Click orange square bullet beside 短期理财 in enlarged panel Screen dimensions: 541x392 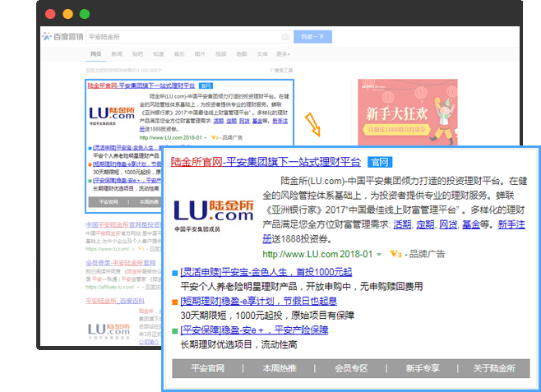click(174, 302)
